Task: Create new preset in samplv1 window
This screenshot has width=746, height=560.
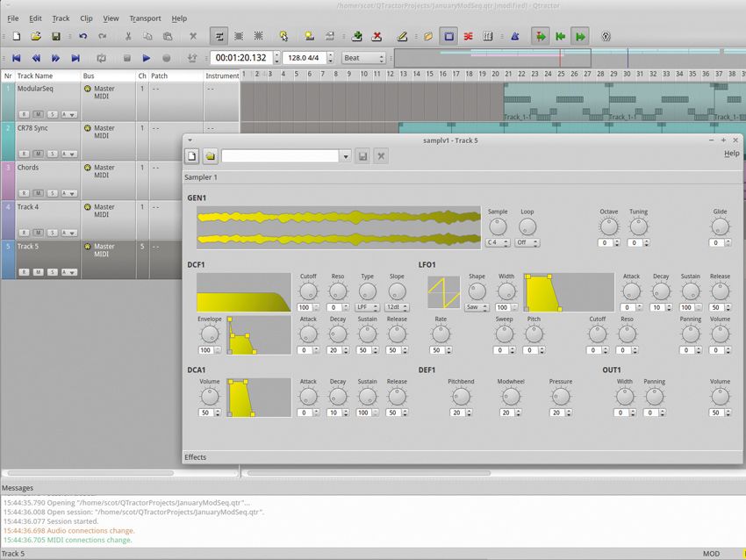Action: [192, 156]
